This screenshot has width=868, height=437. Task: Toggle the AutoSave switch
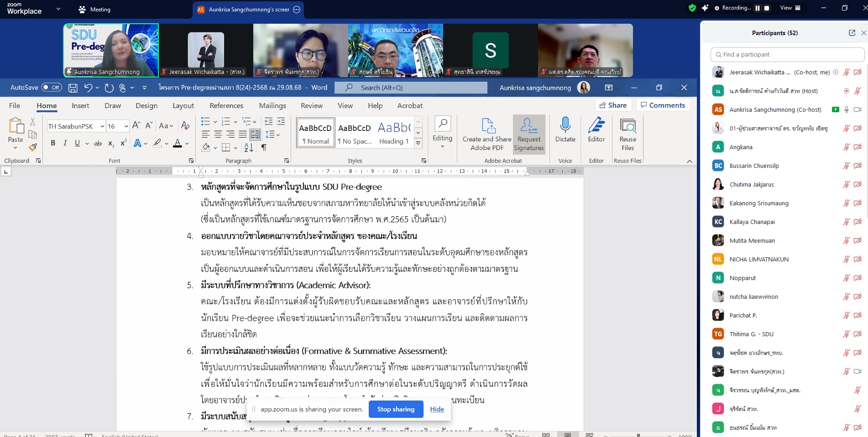click(52, 88)
